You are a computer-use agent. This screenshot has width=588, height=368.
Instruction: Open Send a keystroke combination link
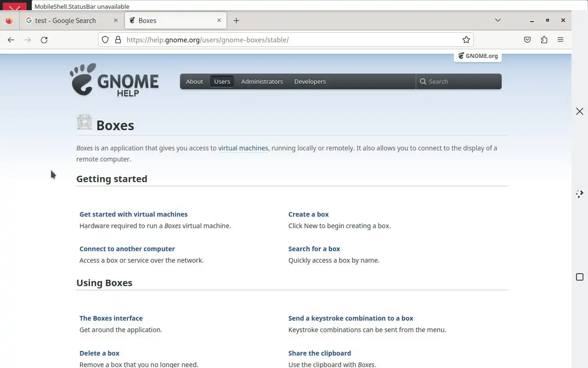click(x=351, y=318)
